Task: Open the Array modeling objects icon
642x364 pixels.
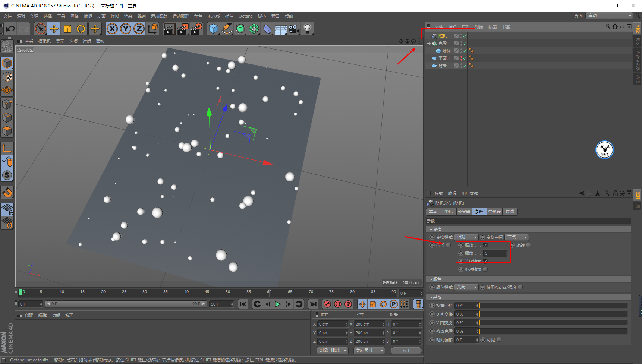Action: tap(254, 29)
